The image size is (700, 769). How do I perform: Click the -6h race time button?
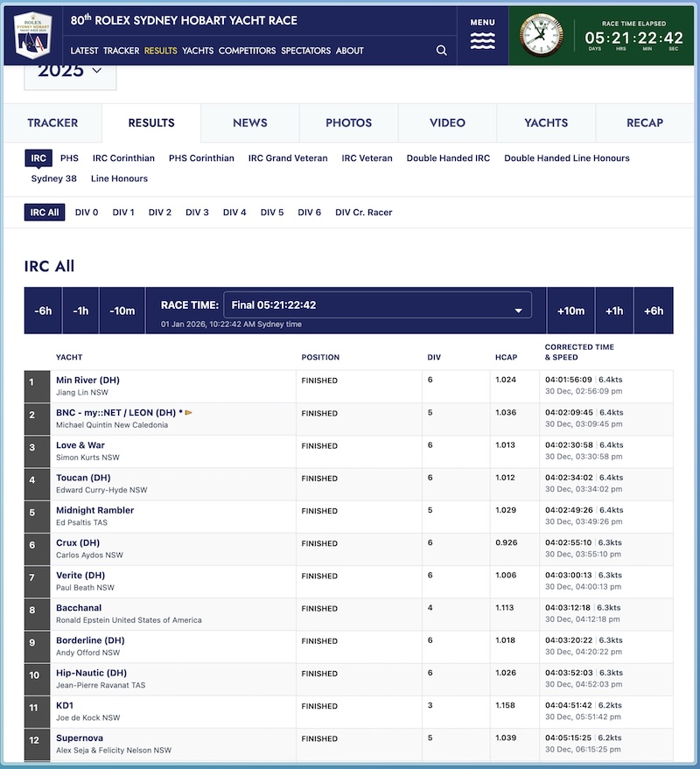[x=43, y=311]
